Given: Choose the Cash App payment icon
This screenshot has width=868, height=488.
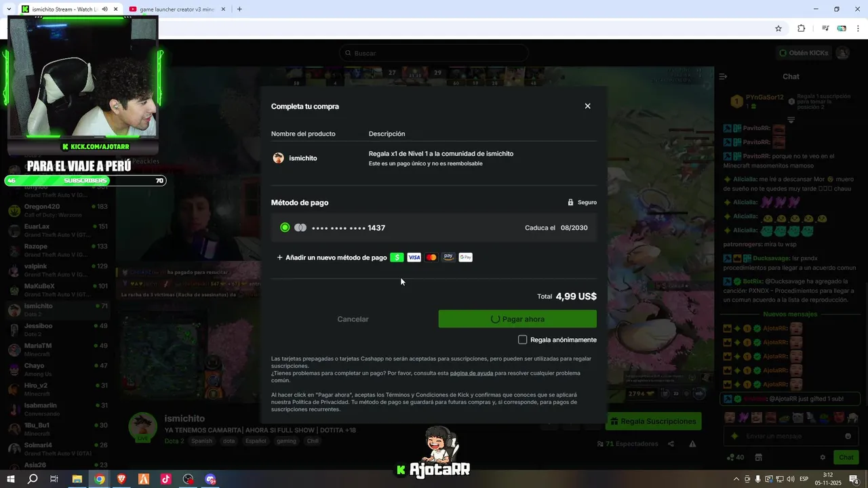Looking at the screenshot, I should tap(397, 258).
